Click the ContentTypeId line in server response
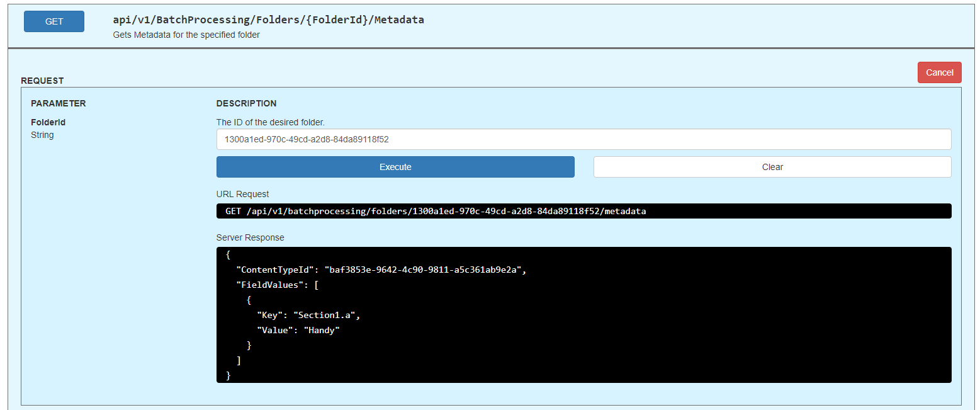 click(380, 270)
